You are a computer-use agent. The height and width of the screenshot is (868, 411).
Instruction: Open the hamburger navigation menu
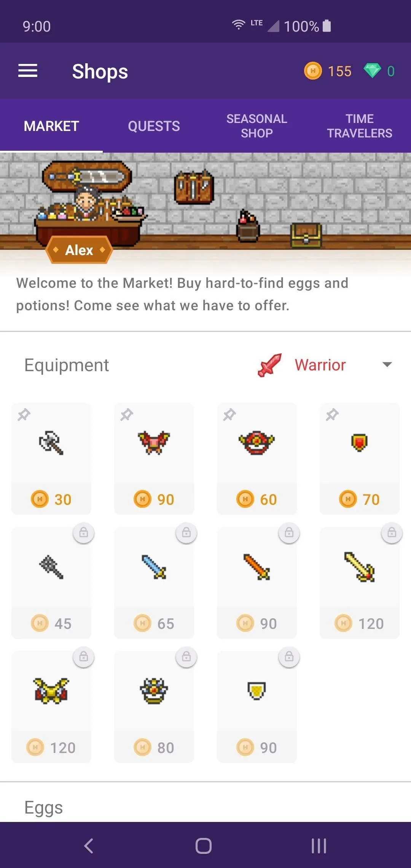(x=28, y=71)
